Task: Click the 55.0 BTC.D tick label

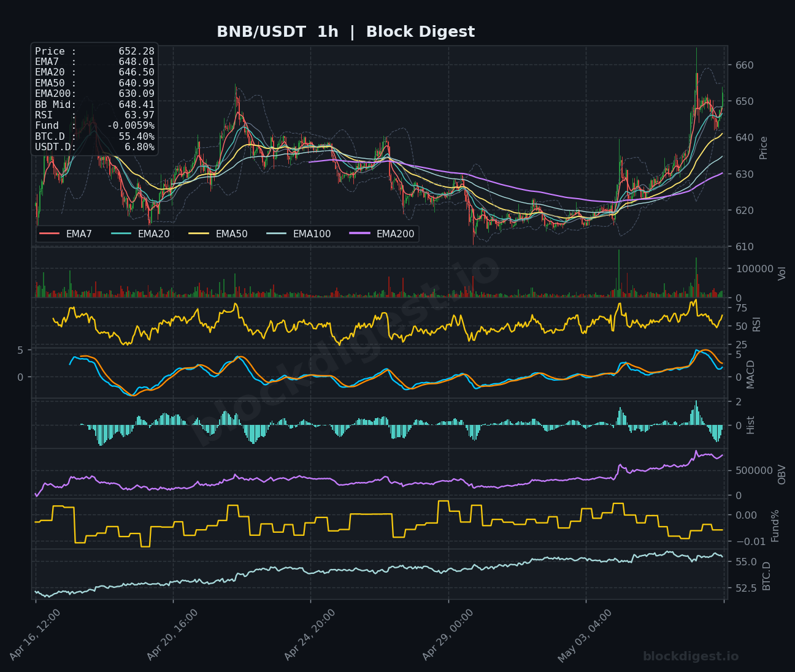Action: point(746,562)
